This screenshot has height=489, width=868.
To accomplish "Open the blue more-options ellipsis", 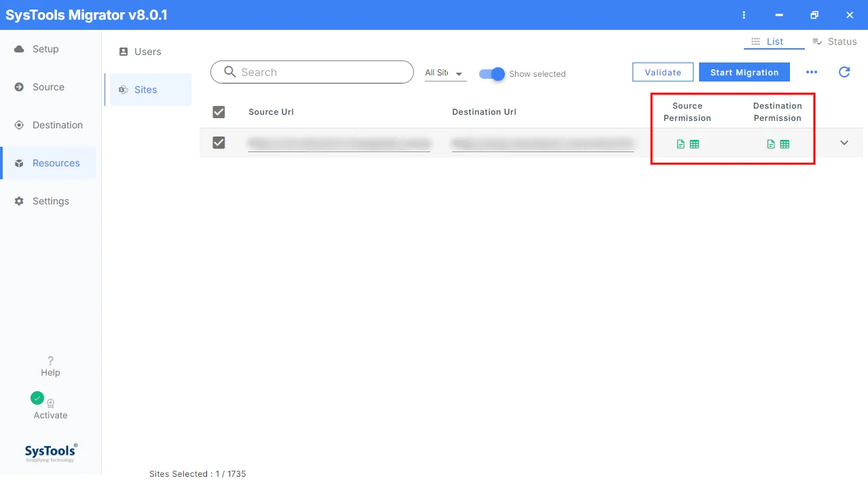I will [812, 73].
